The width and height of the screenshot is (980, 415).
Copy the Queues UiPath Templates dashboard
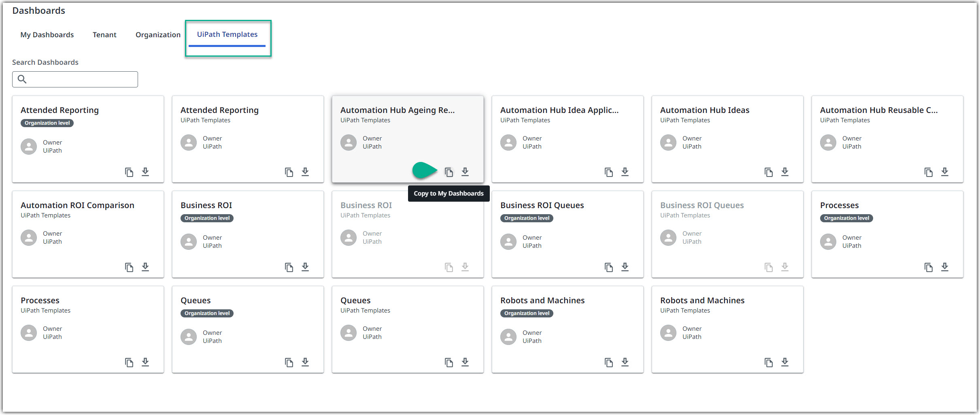tap(449, 362)
